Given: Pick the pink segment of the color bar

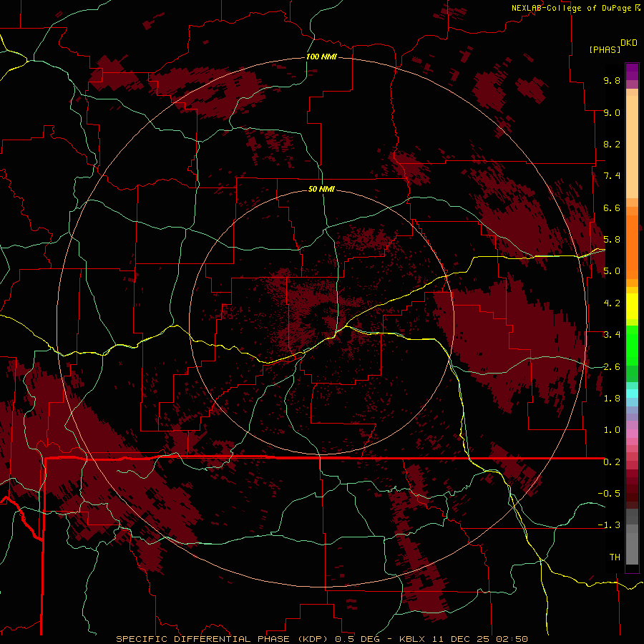Looking at the screenshot, I should 632,434.
